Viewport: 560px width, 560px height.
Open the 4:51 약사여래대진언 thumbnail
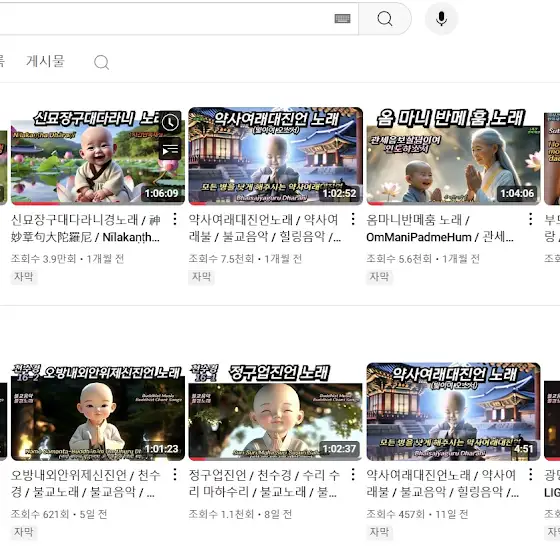coord(454,412)
